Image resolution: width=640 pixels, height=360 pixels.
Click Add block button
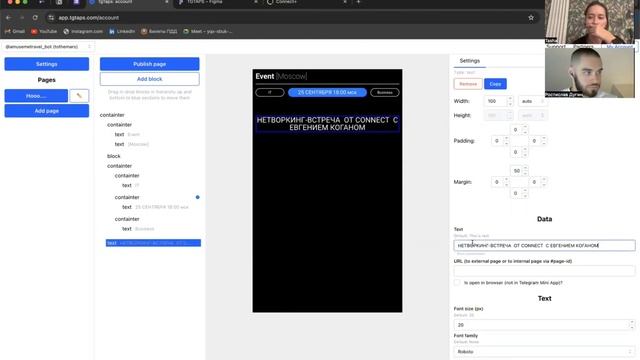pos(149,79)
